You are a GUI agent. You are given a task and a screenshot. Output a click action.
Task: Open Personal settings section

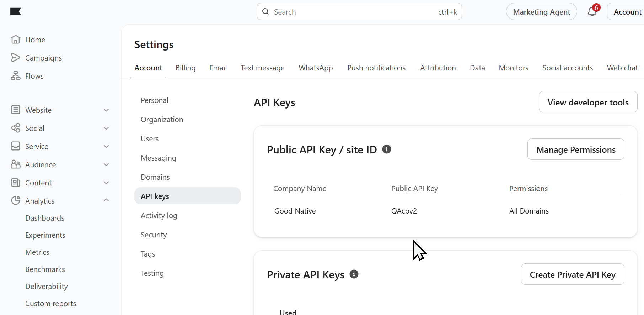155,100
